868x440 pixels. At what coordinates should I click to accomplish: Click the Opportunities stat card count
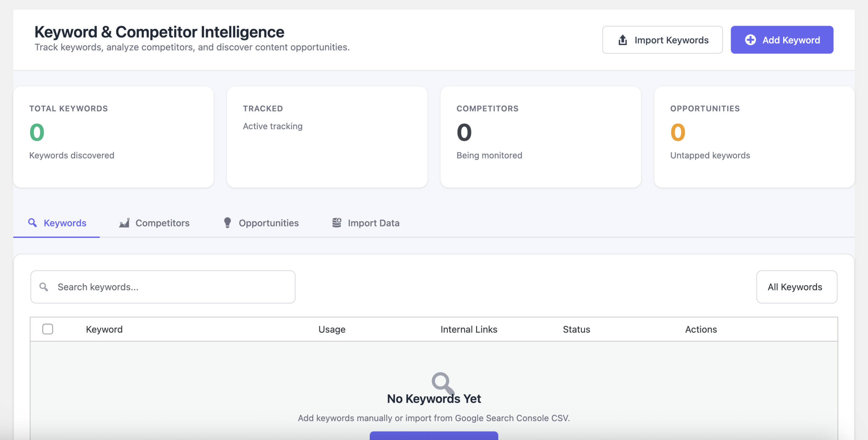coord(678,132)
